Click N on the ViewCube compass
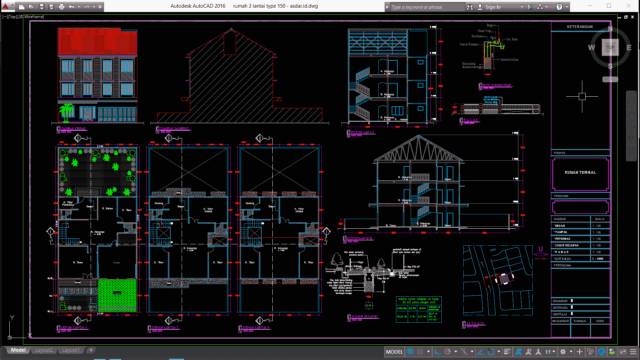640x360 pixels. [x=610, y=29]
